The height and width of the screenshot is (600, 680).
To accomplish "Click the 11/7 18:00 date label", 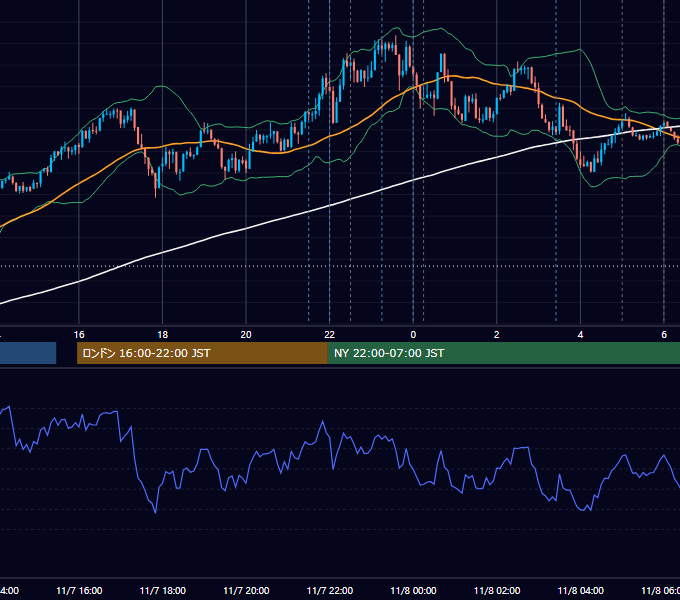I will coord(163,590).
